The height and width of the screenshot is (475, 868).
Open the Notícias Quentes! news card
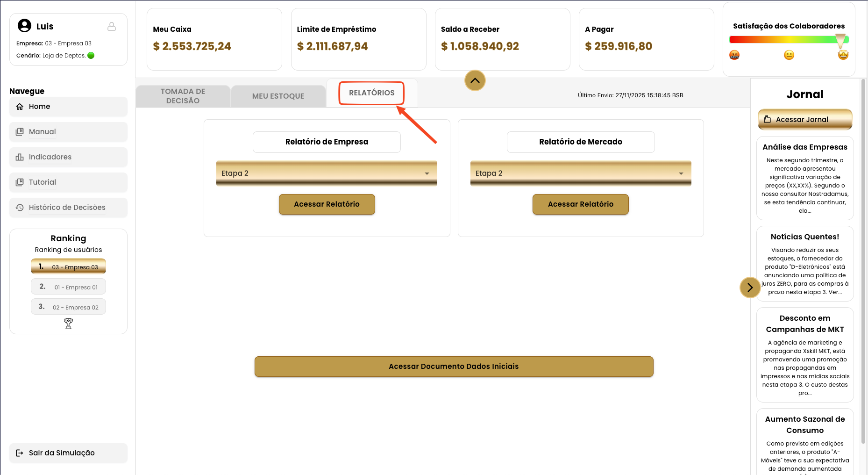coord(805,264)
